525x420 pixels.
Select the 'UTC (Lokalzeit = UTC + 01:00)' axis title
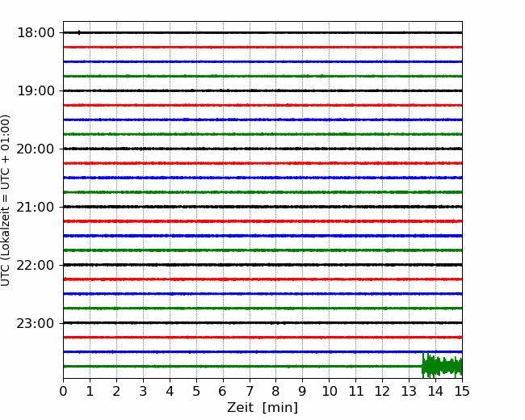6,200
